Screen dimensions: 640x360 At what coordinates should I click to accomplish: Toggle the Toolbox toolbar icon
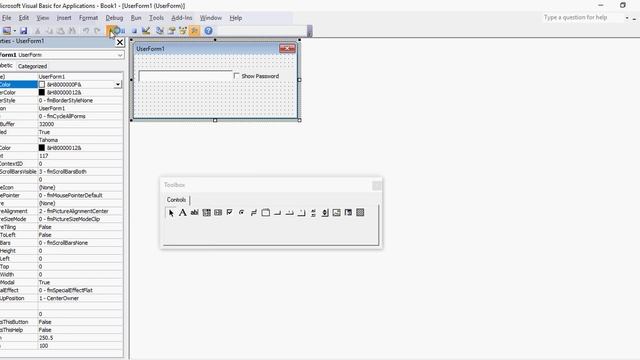click(x=194, y=31)
